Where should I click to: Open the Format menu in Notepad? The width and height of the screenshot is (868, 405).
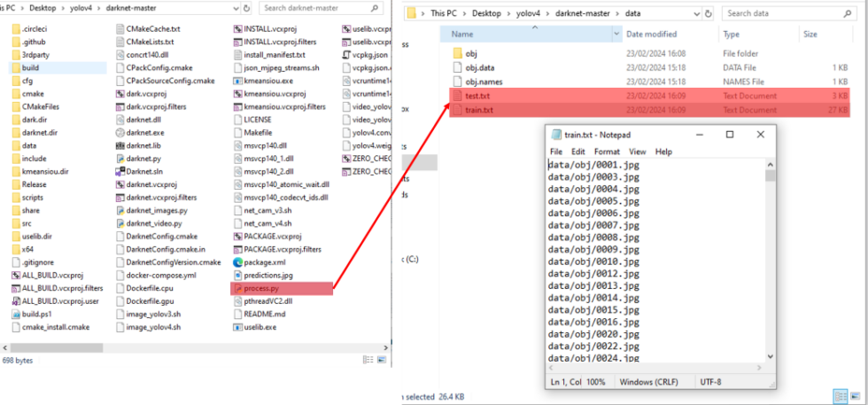[607, 152]
